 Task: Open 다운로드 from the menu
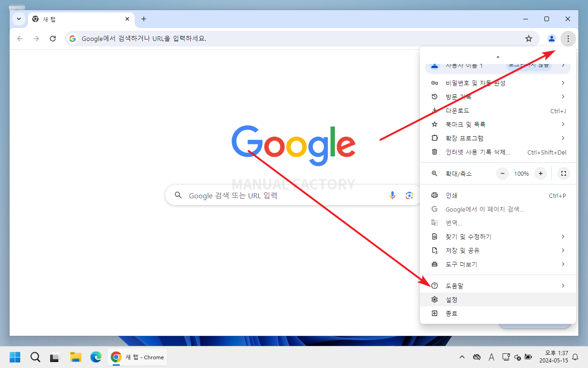click(x=498, y=111)
